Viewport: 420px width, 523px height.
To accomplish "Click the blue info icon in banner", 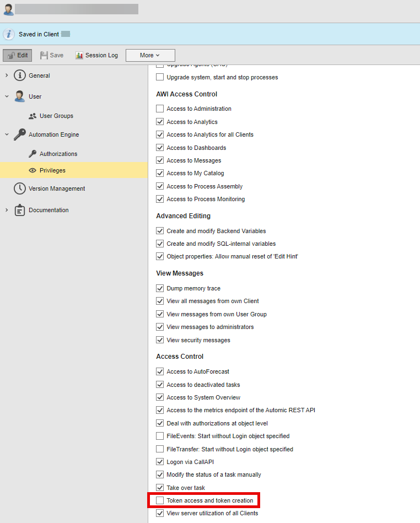I will coord(9,34).
